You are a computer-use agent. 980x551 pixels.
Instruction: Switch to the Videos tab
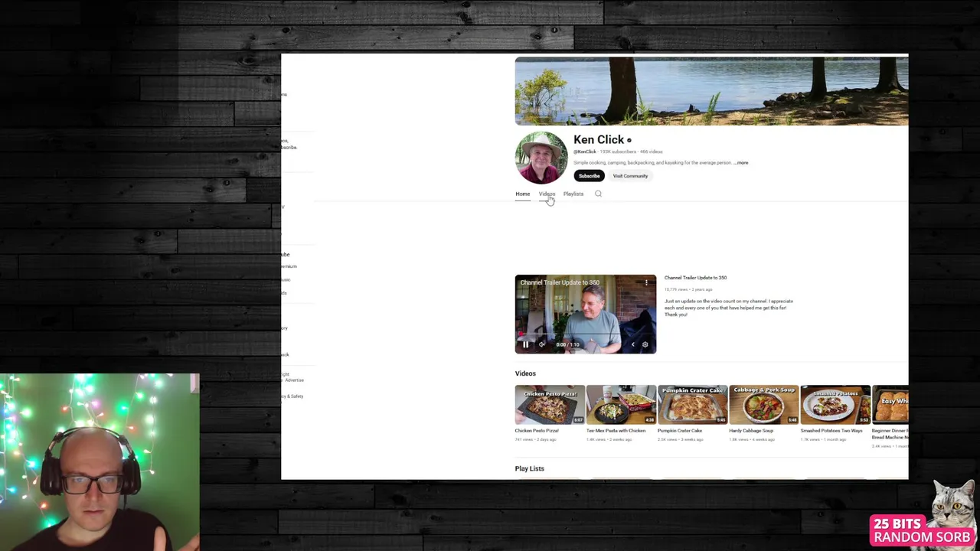[x=547, y=194]
